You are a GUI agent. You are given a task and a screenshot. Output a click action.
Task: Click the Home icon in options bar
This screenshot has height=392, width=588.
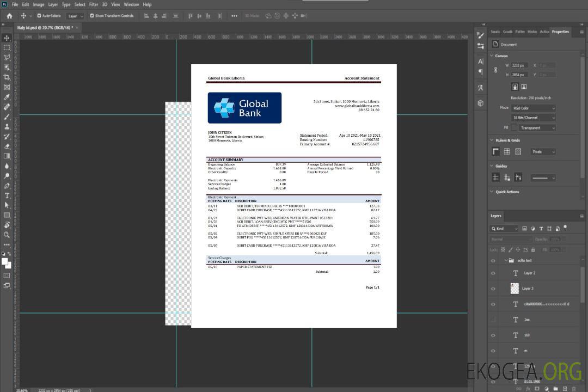tap(9, 16)
